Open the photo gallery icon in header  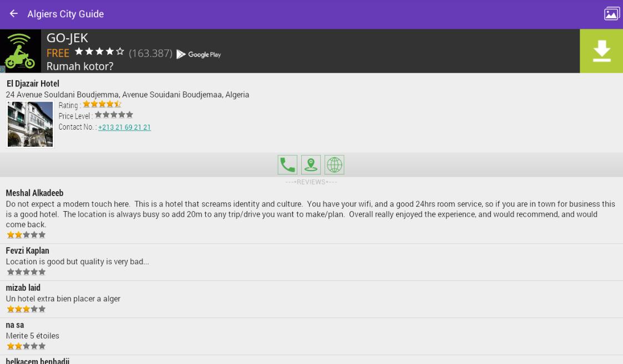(611, 13)
